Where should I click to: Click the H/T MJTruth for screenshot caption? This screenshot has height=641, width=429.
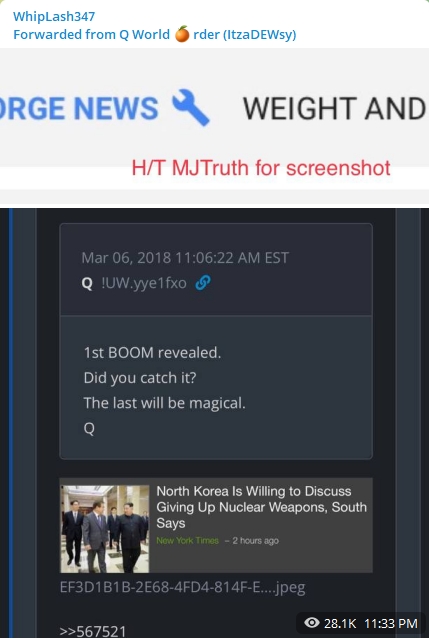[261, 168]
